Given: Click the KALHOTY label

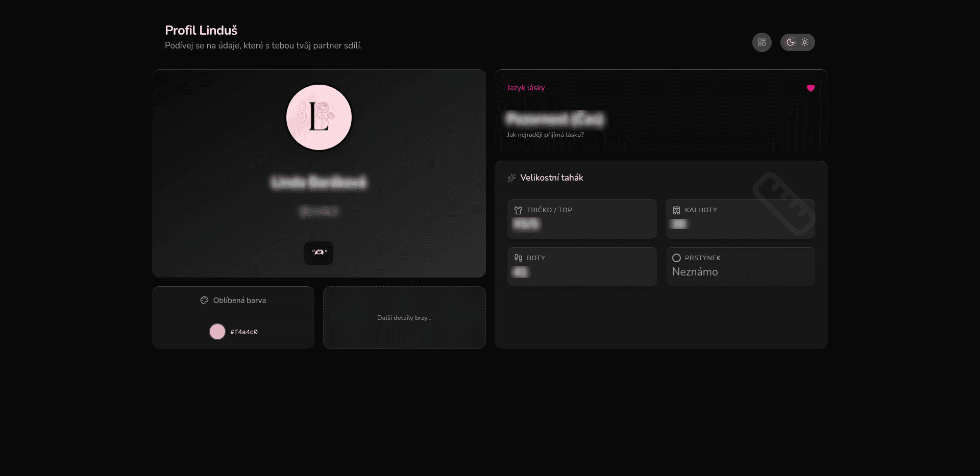Looking at the screenshot, I should point(701,210).
